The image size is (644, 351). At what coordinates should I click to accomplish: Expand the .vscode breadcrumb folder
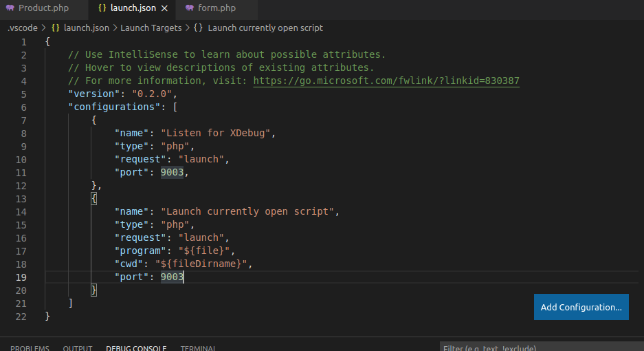click(22, 28)
